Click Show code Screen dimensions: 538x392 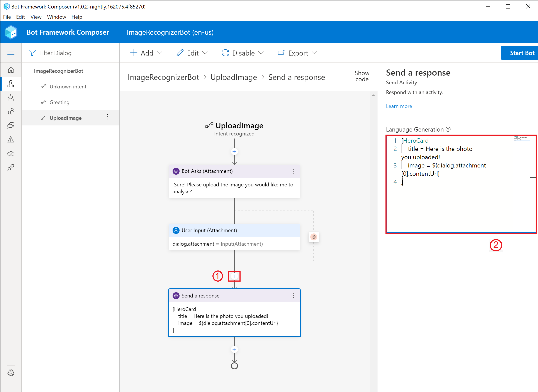[362, 76]
